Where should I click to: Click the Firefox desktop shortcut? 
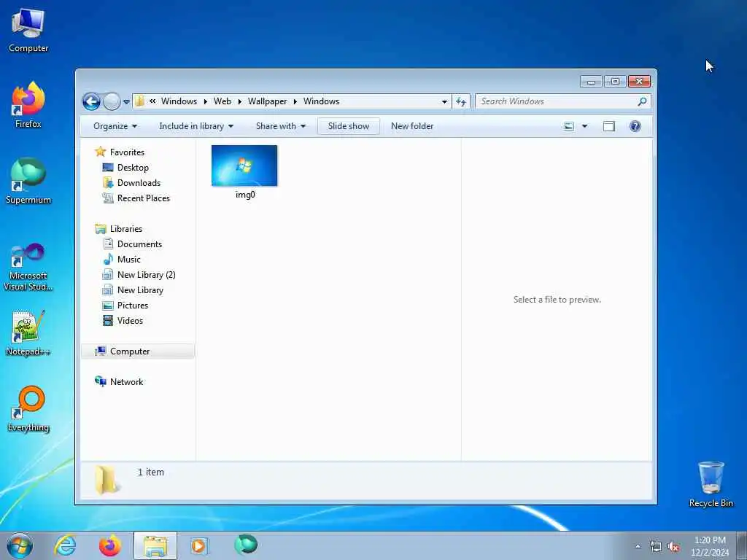(28, 105)
